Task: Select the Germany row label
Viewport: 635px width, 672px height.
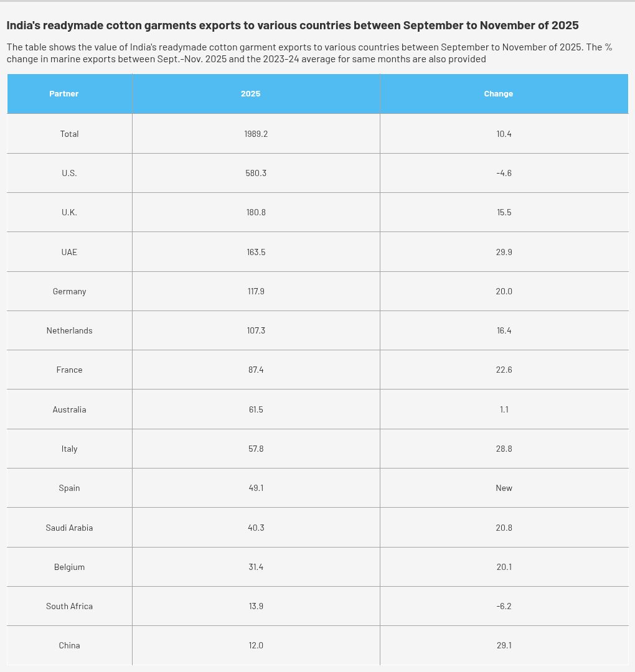Action: pyautogui.click(x=69, y=291)
